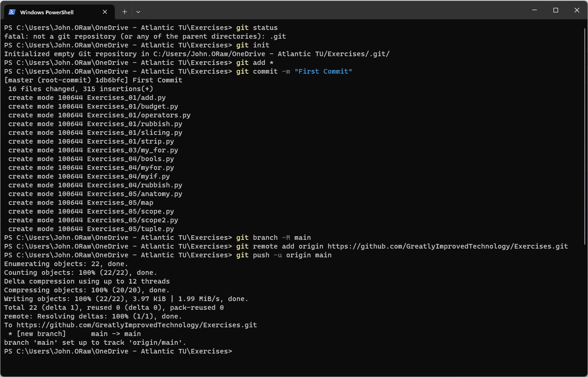Image resolution: width=588 pixels, height=377 pixels.
Task: Open a new tab with the plus button
Action: coord(124,12)
